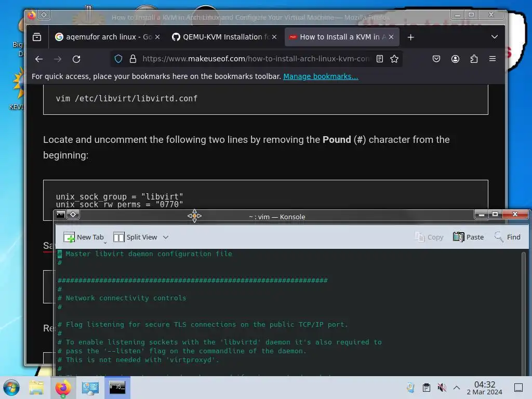Close the QEMU-KVM Installation tab
532x399 pixels.
point(274,37)
